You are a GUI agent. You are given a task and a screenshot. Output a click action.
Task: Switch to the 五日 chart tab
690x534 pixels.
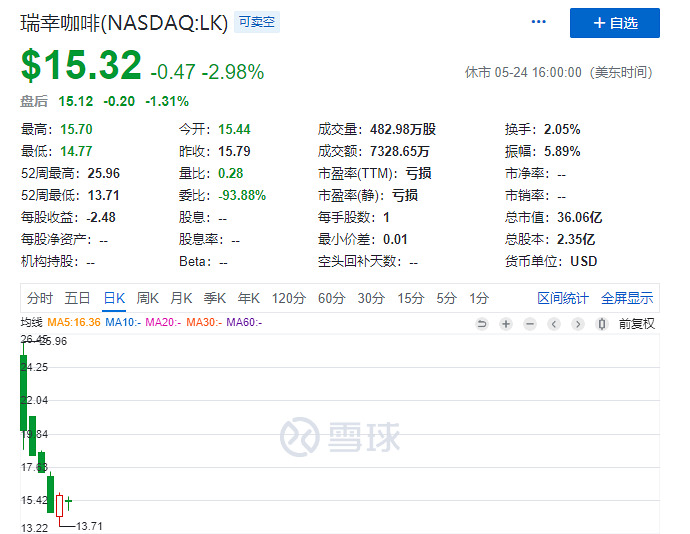[77, 298]
